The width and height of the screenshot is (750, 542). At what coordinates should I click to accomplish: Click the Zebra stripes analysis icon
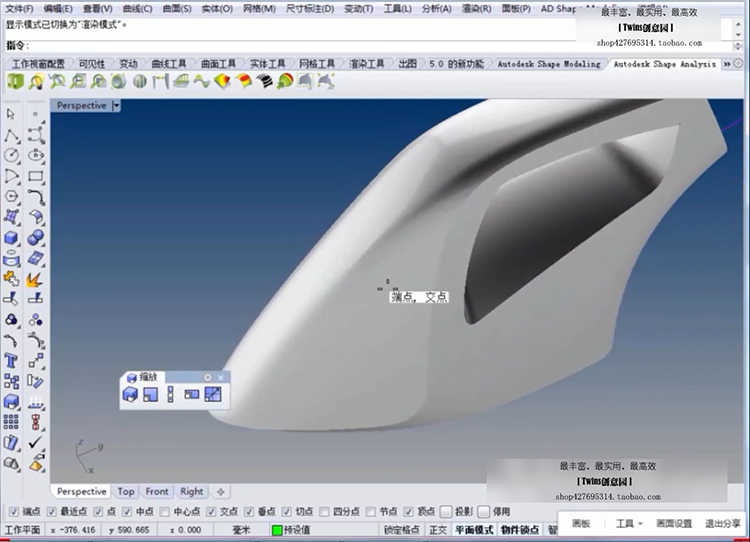264,81
